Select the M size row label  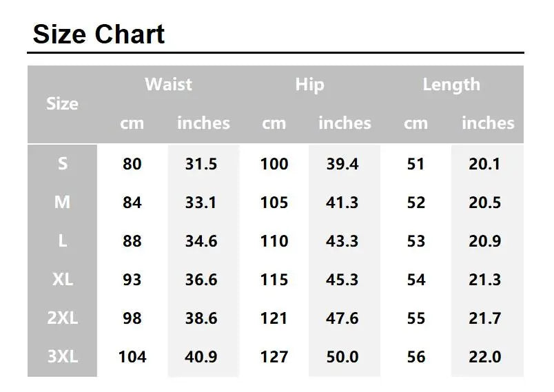tap(63, 203)
